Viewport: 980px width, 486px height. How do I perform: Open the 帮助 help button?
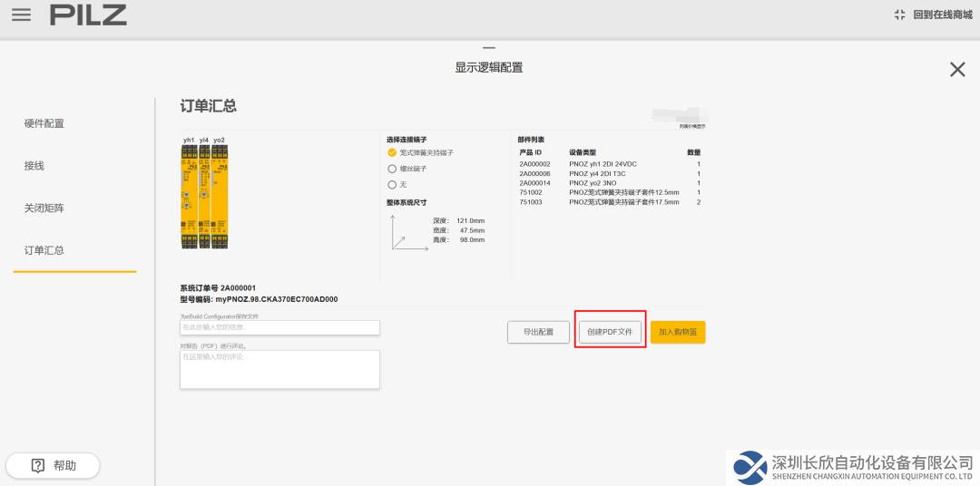[54, 465]
